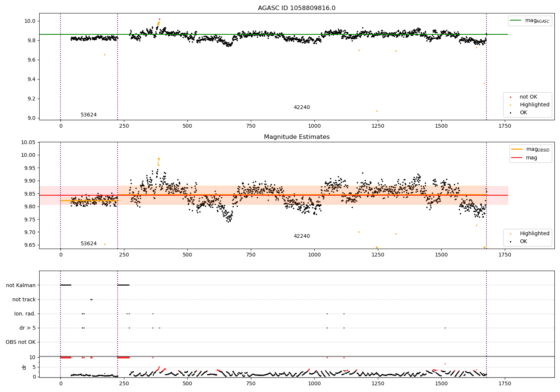Click the "Magnitude Estimates" plot title
The height and width of the screenshot is (392, 560).
pos(296,137)
